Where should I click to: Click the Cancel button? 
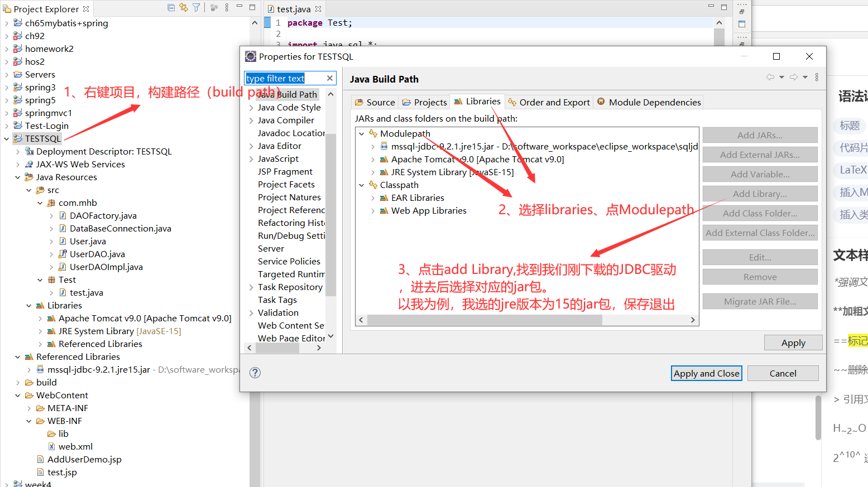tap(783, 373)
